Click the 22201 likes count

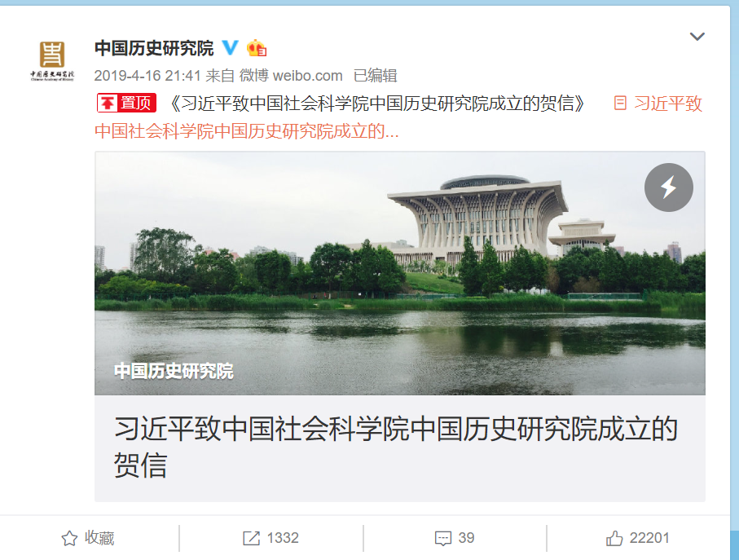[x=649, y=538]
